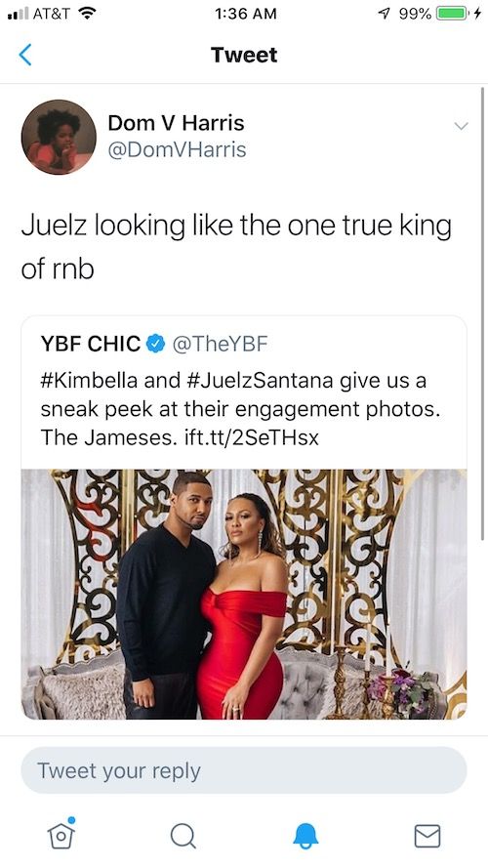Image resolution: width=488 pixels, height=868 pixels.
Task: Follow the ift.tt/2SeTHsx link
Action: point(251,437)
